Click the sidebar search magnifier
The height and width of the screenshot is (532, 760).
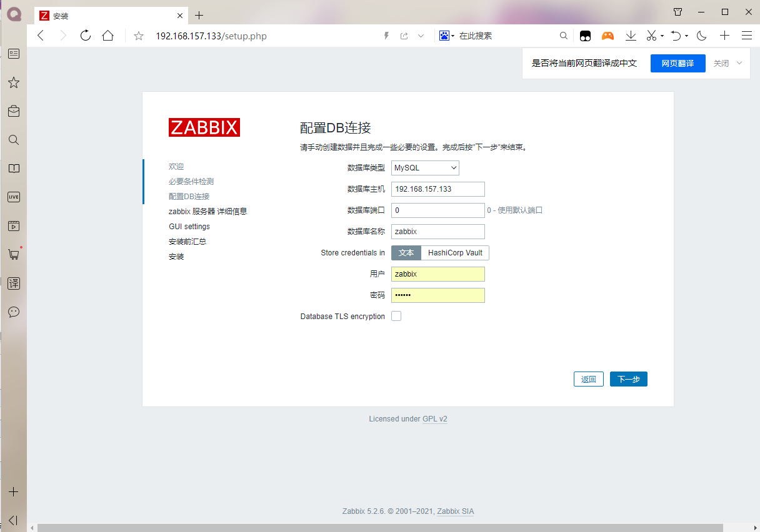pos(13,140)
